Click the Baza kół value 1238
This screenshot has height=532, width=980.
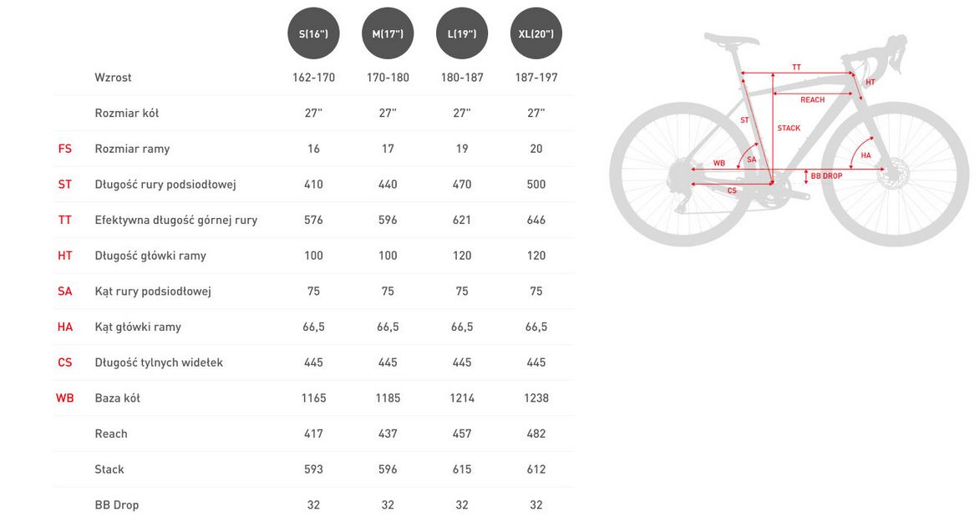click(536, 398)
